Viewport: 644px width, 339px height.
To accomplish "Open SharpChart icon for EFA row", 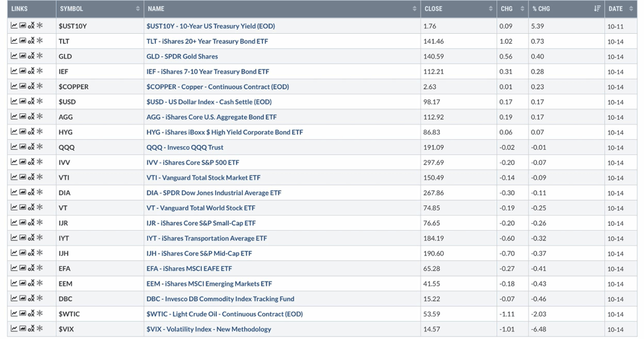I will click(x=14, y=268).
